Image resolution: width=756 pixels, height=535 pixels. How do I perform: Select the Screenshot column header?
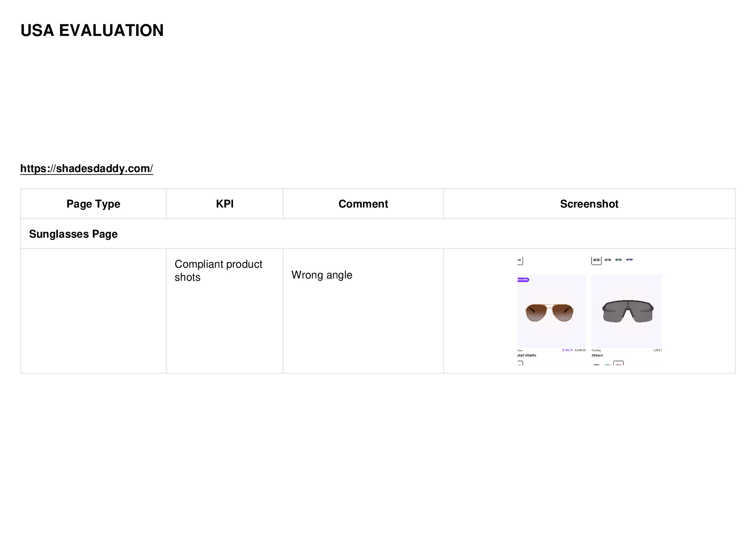point(589,204)
